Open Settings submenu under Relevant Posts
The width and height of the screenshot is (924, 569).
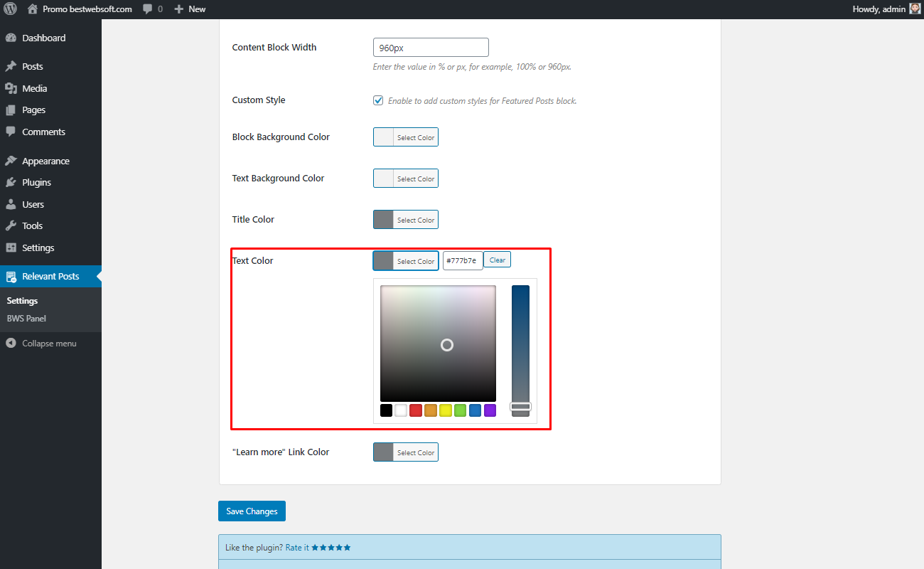click(x=22, y=301)
